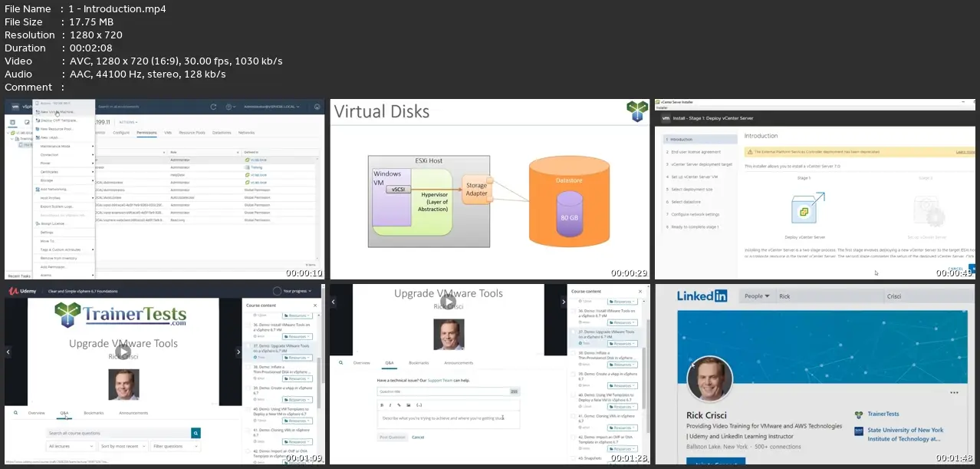Go to previous lecture arrow in 00:01:09 frame
This screenshot has height=469, width=980.
(x=8, y=352)
